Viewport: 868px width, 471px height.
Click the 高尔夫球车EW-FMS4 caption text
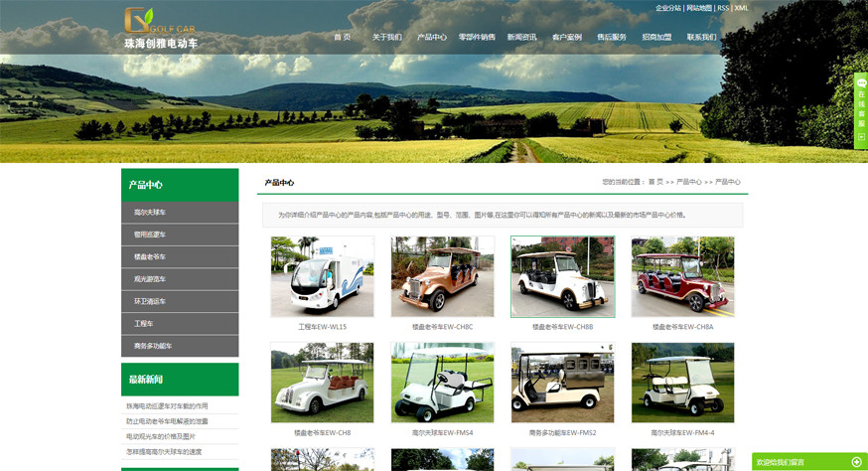coord(442,433)
